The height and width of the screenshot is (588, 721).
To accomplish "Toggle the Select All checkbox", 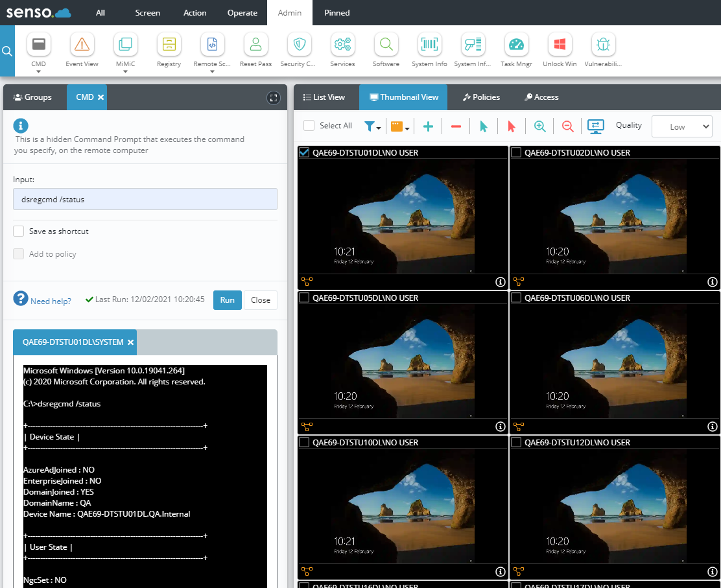I will [309, 126].
